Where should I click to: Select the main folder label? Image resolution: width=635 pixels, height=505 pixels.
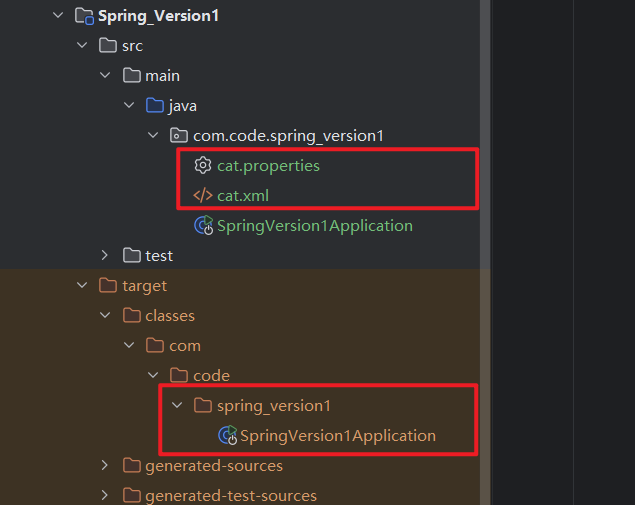162,76
